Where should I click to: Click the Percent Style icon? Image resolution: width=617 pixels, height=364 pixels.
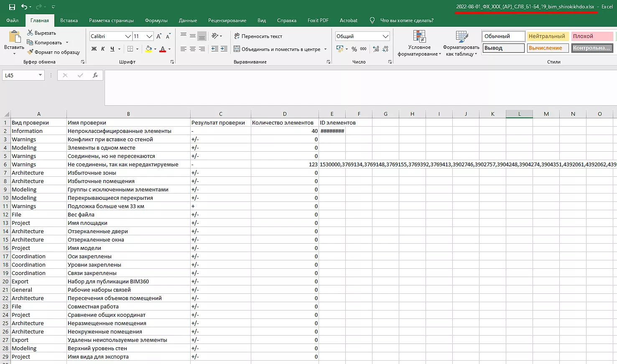tap(354, 49)
